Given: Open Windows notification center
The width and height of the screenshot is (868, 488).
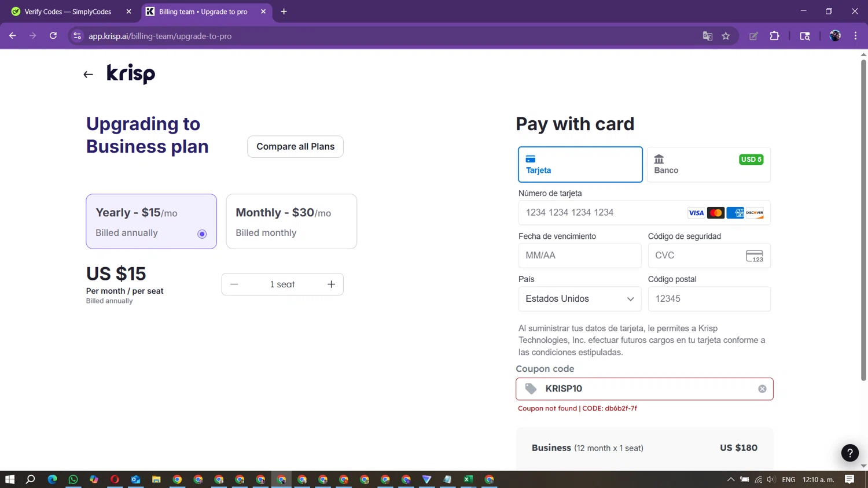Looking at the screenshot, I should point(849,479).
